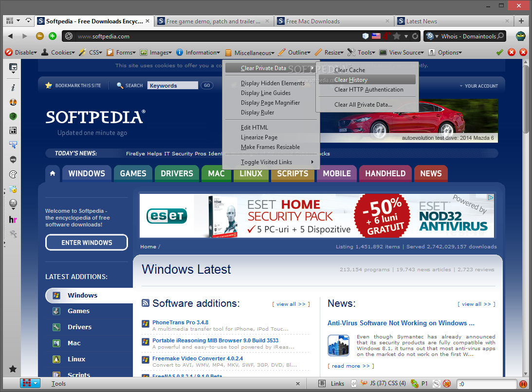Open Freemake Video Converter 4.0.2.4 link

coord(198,358)
